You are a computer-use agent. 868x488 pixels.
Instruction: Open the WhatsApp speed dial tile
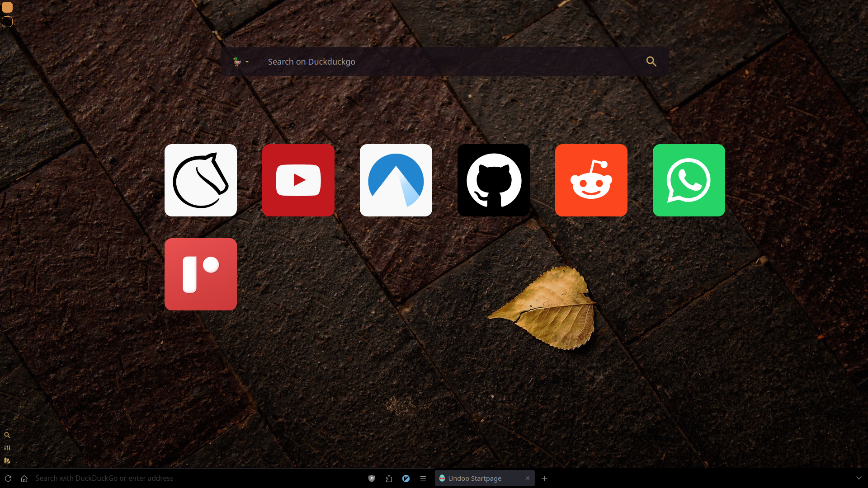(689, 180)
